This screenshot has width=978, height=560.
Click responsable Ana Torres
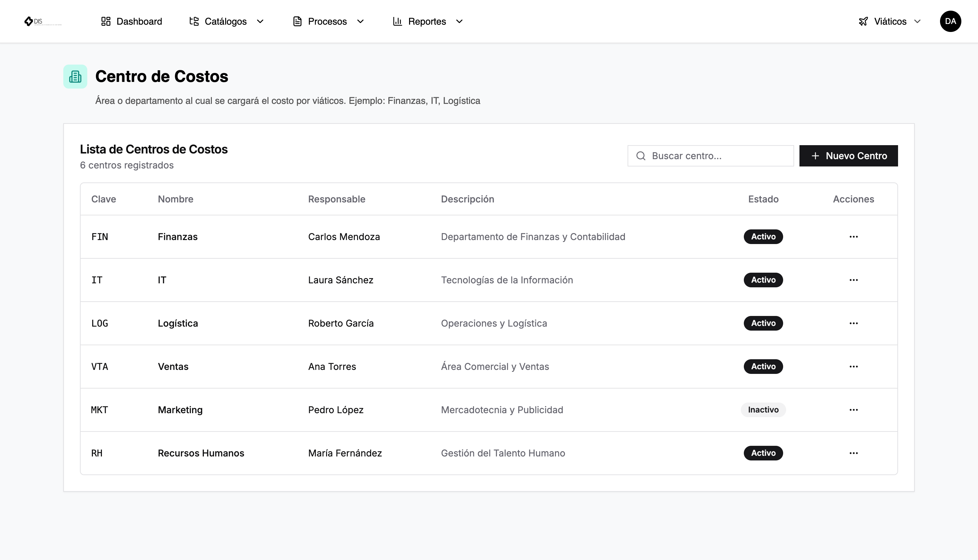click(x=332, y=367)
